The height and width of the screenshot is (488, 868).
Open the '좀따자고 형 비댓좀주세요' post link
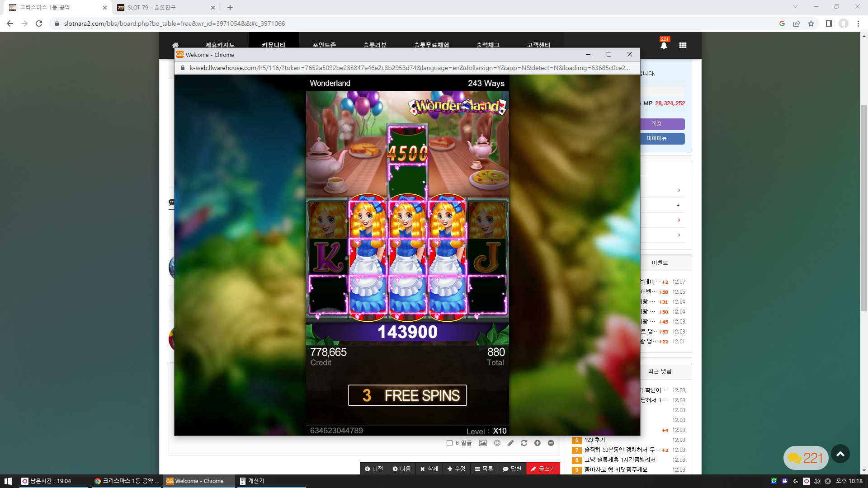tap(616, 470)
